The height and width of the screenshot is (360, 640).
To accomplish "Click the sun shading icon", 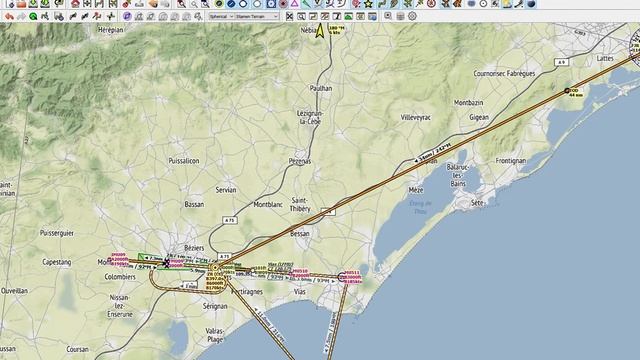I will (506, 4).
